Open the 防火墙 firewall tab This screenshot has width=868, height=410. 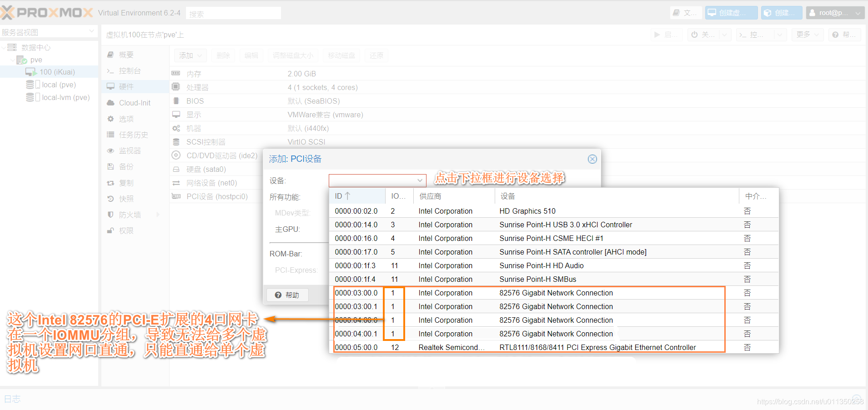coord(135,215)
